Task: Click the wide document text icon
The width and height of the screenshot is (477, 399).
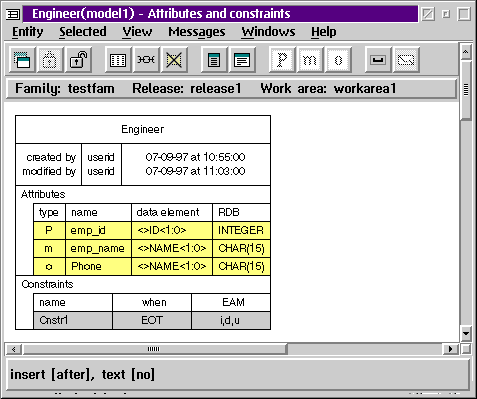Action: (x=242, y=60)
